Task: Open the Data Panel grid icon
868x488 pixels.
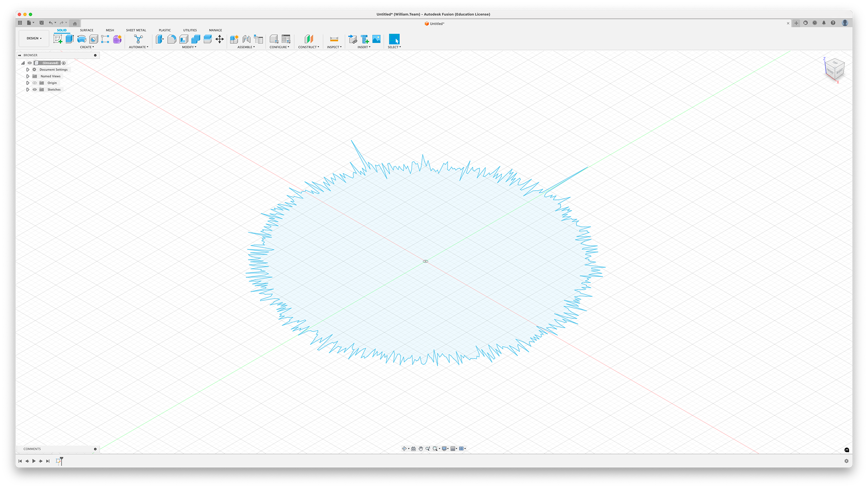Action: [x=20, y=23]
